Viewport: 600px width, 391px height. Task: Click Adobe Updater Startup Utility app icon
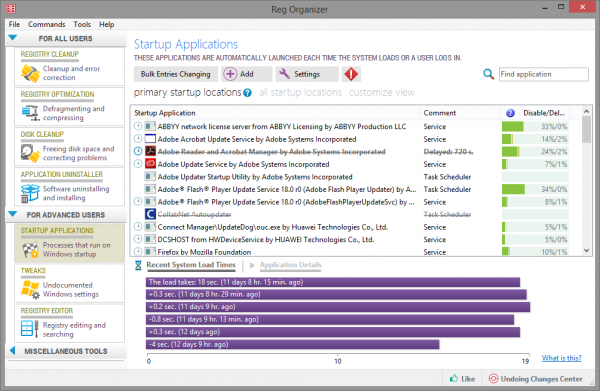click(150, 176)
